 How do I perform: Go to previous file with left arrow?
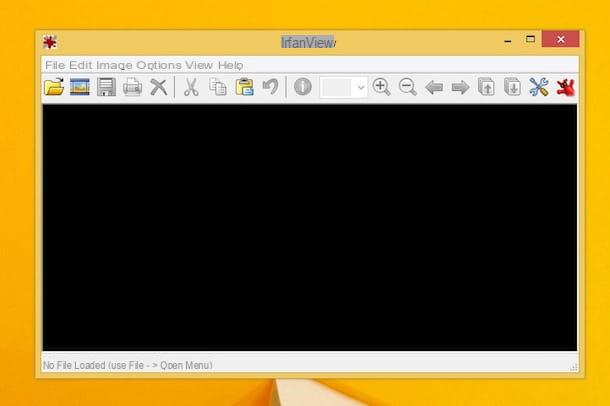pyautogui.click(x=434, y=87)
